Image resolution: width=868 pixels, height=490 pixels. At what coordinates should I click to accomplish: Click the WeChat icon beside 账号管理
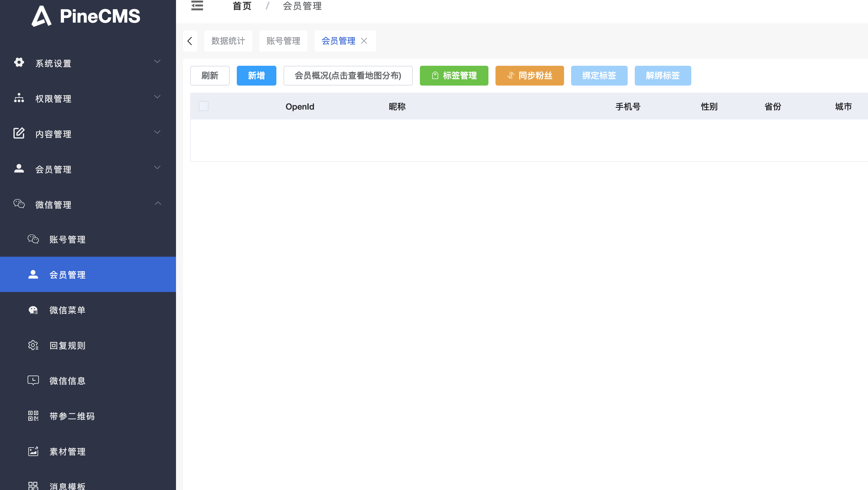click(x=33, y=239)
